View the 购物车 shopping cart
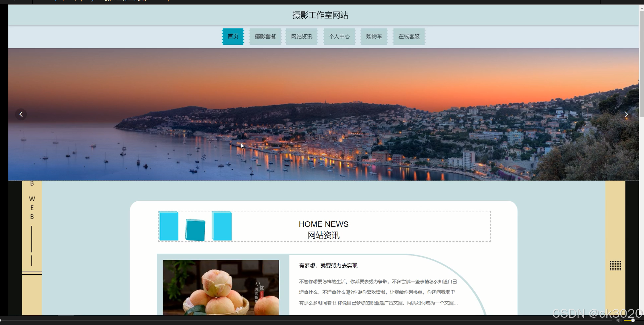644x325 pixels. (x=374, y=36)
